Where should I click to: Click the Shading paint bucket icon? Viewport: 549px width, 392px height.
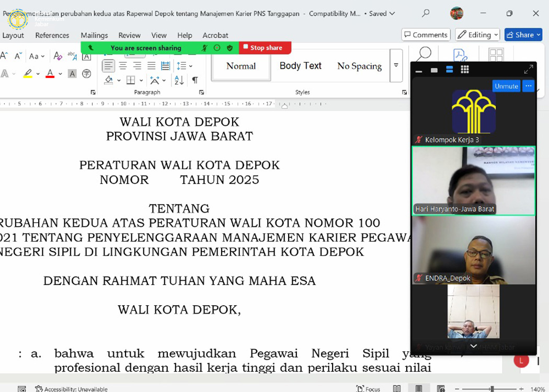(x=109, y=80)
